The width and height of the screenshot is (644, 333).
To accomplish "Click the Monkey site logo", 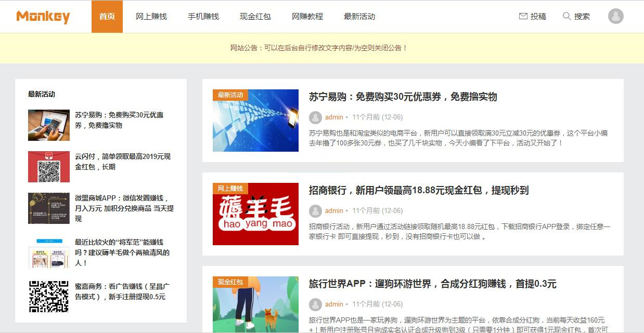I will 43,17.
